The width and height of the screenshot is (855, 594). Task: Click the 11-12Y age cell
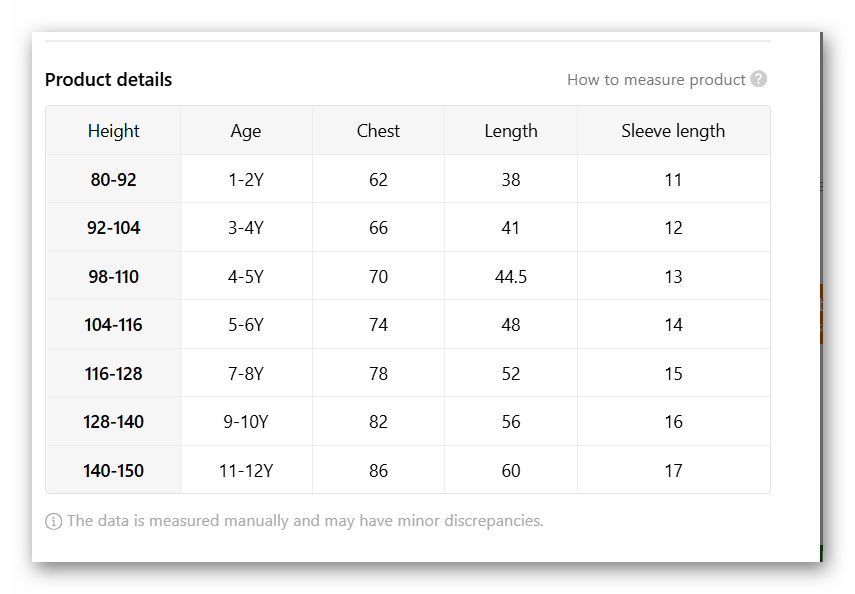tap(246, 471)
